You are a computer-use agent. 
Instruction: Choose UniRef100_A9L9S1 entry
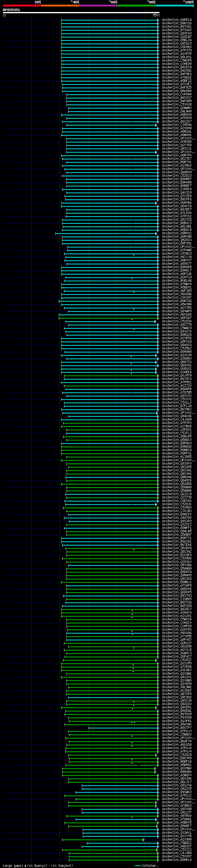coord(176,57)
